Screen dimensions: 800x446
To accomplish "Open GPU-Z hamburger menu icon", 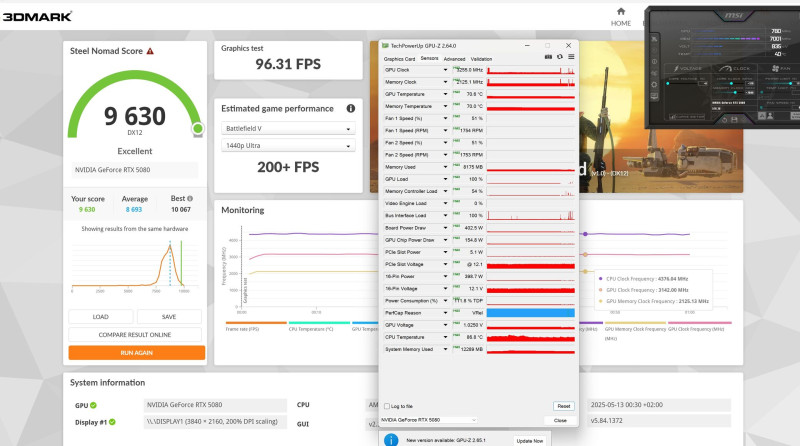I will pyautogui.click(x=571, y=57).
